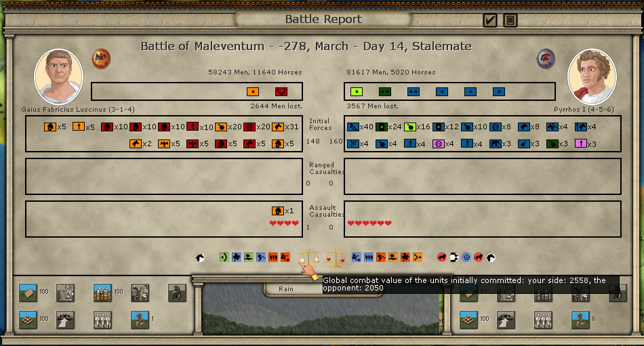
Task: Open the document log icon beside the checkmark
Action: click(x=510, y=20)
